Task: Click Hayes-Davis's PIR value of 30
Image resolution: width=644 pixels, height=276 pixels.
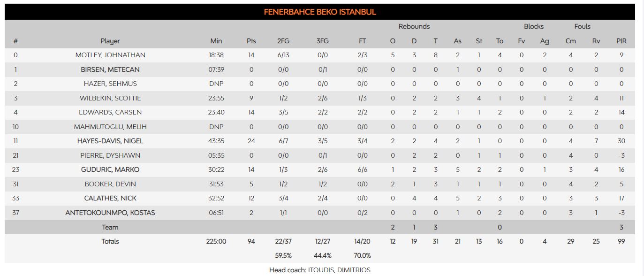Action: [x=621, y=141]
